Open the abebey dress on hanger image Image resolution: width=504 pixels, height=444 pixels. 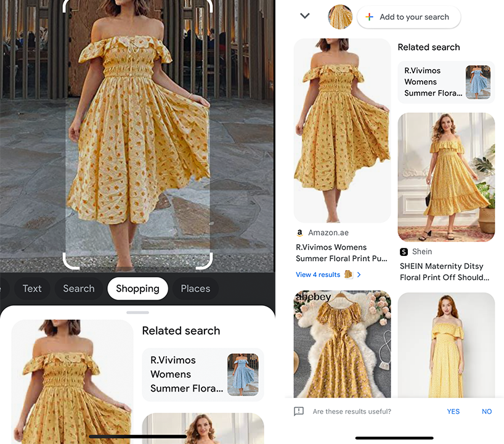(x=342, y=344)
